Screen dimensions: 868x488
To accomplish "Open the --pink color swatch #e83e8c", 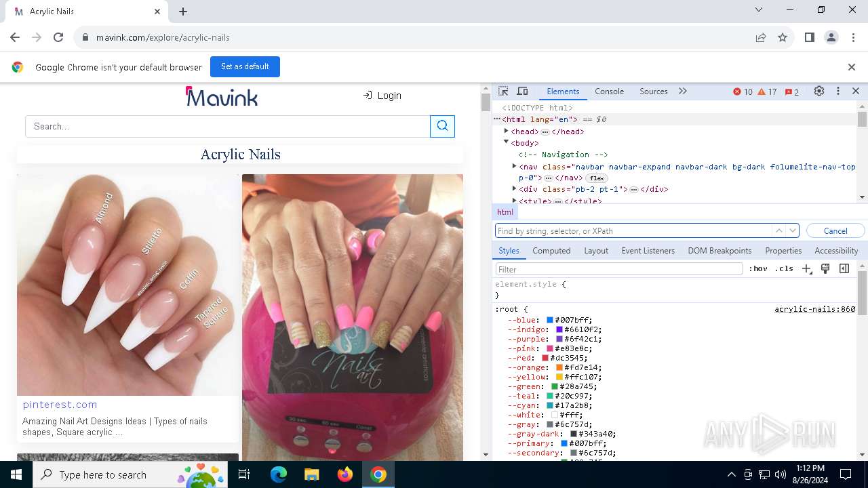I will [550, 348].
